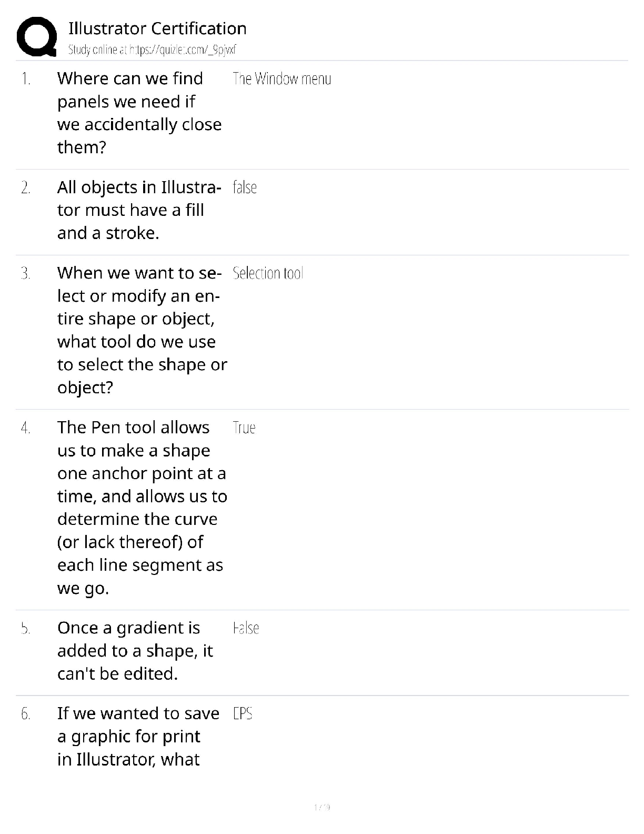Click the 'False' answer for the gradient question

point(246,628)
